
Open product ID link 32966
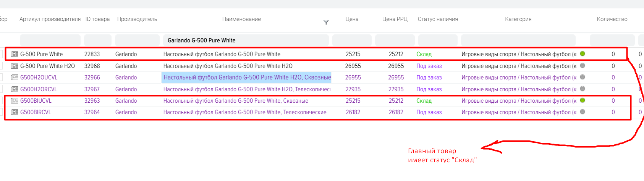[92, 78]
